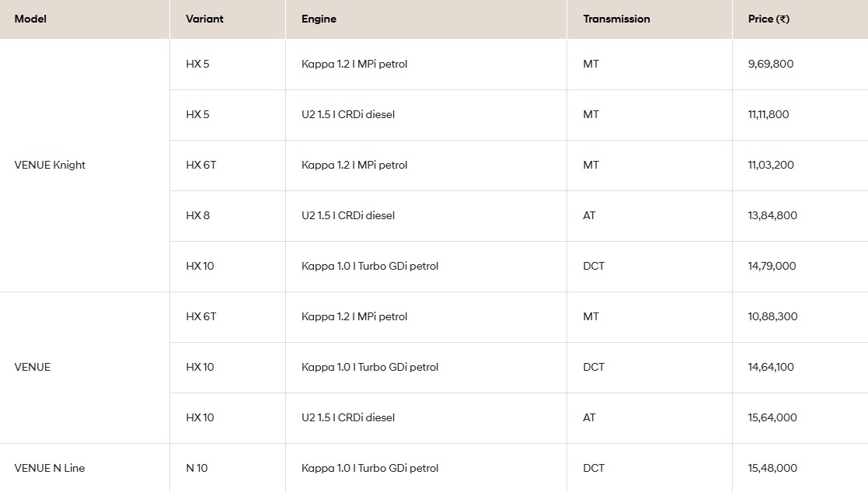Screen dimensions: 868x492
Task: Click the 11,03,200 price cell
Action: point(771,165)
